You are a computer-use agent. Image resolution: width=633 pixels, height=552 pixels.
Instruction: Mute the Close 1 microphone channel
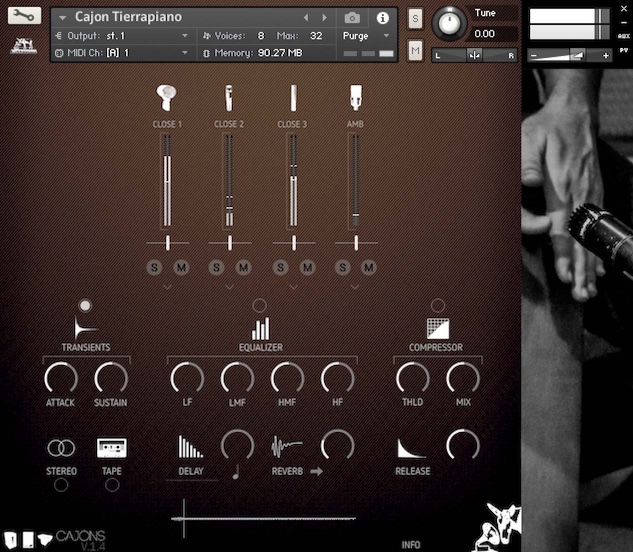coord(181,267)
